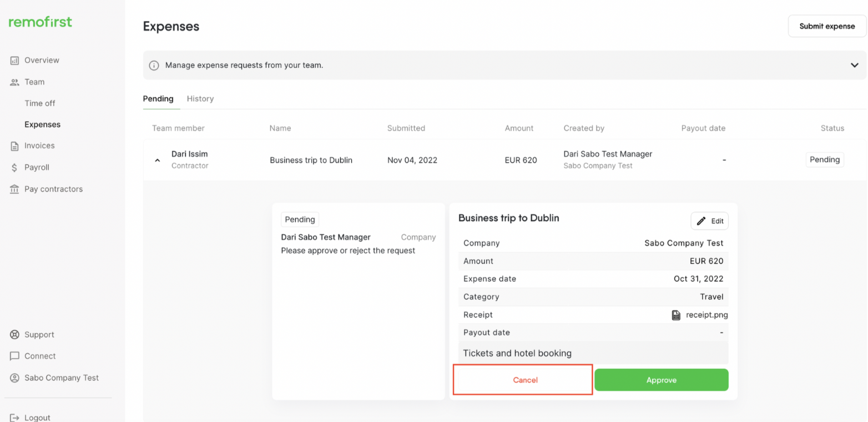The image size is (868, 422).
Task: Collapse the Dari Issim expense row
Action: tap(158, 160)
